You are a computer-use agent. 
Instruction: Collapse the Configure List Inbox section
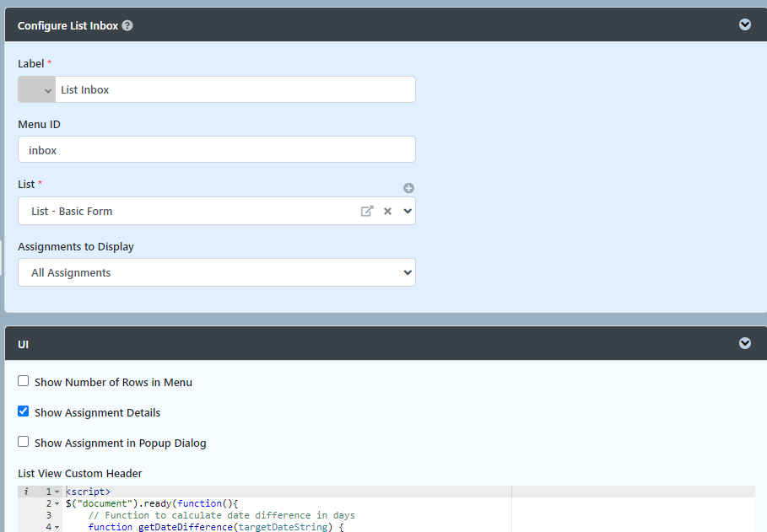coord(744,24)
